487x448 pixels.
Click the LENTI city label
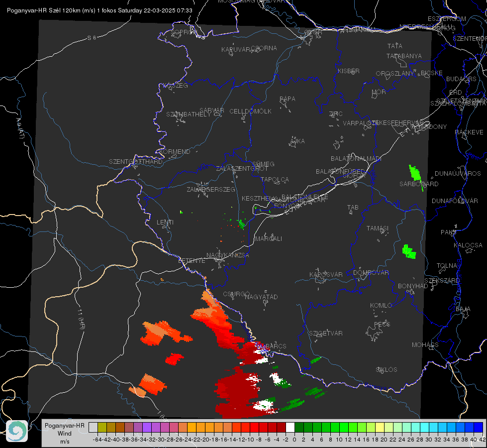pyautogui.click(x=165, y=223)
